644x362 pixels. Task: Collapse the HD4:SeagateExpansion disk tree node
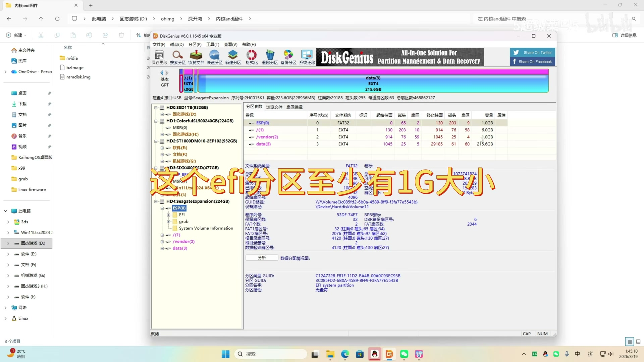(156, 201)
